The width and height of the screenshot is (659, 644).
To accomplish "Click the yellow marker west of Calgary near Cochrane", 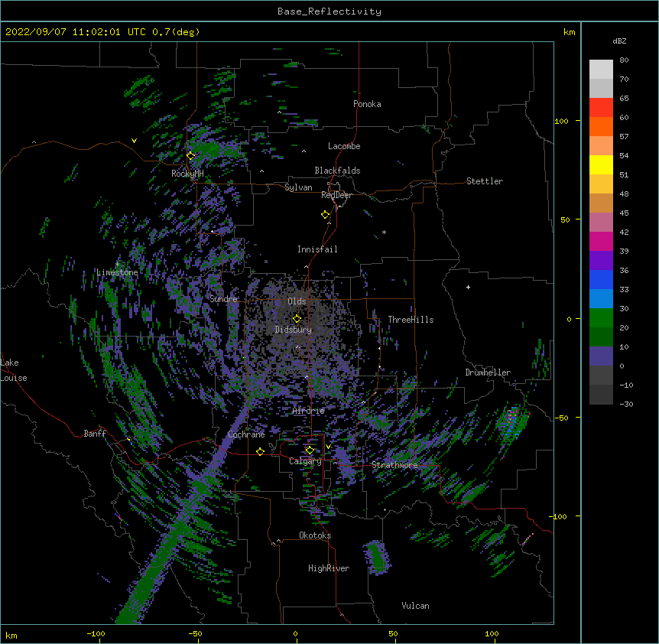I will (260, 451).
